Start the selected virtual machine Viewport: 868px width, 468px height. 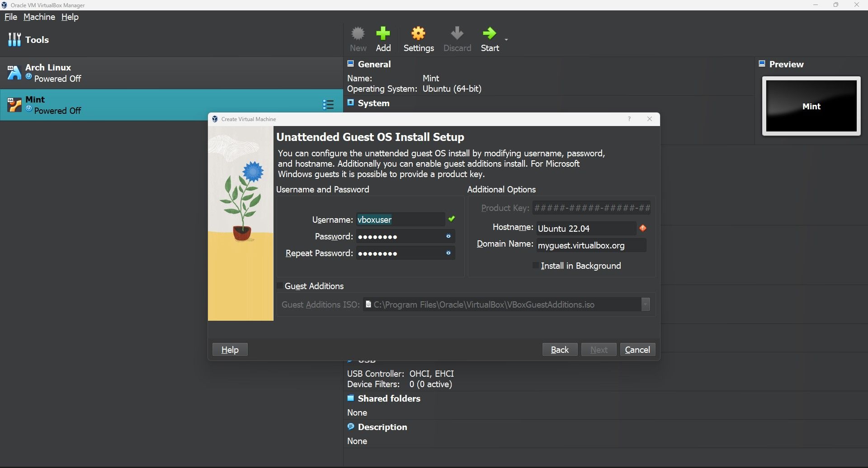(x=490, y=39)
